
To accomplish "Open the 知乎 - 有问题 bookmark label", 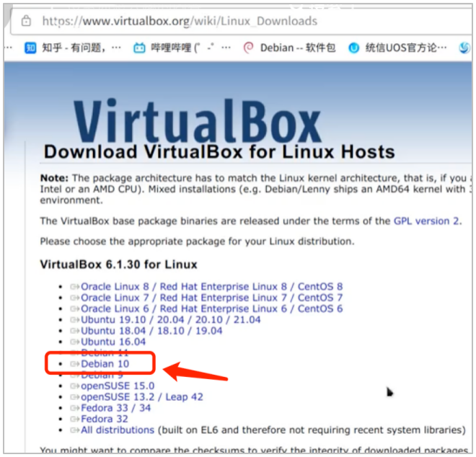I will click(81, 48).
